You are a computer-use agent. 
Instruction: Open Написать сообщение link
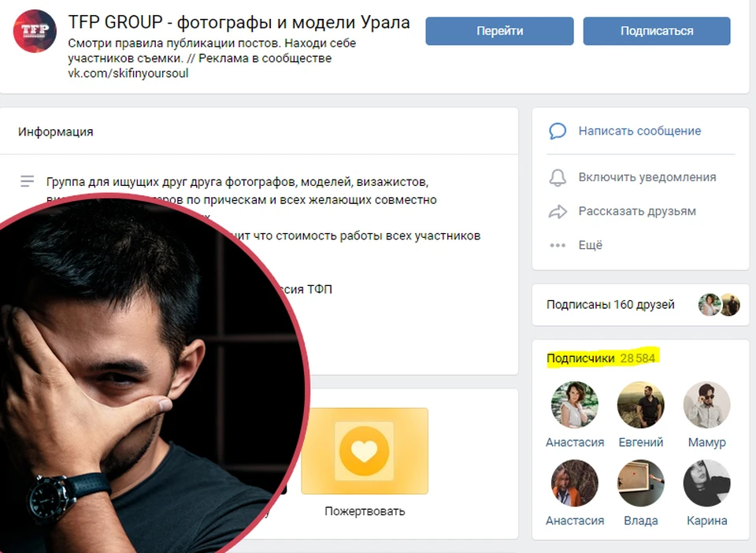pos(639,131)
